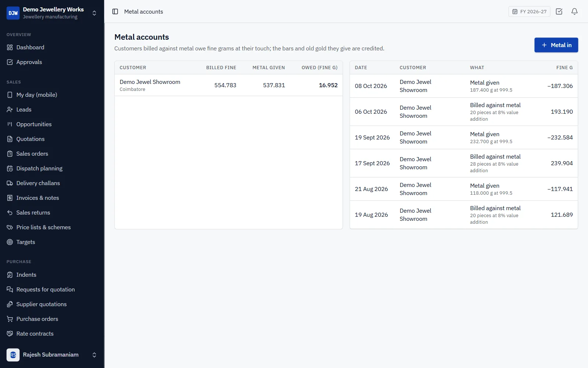The image size is (588, 368).
Task: Open Indents label in purchase section
Action: [26, 275]
